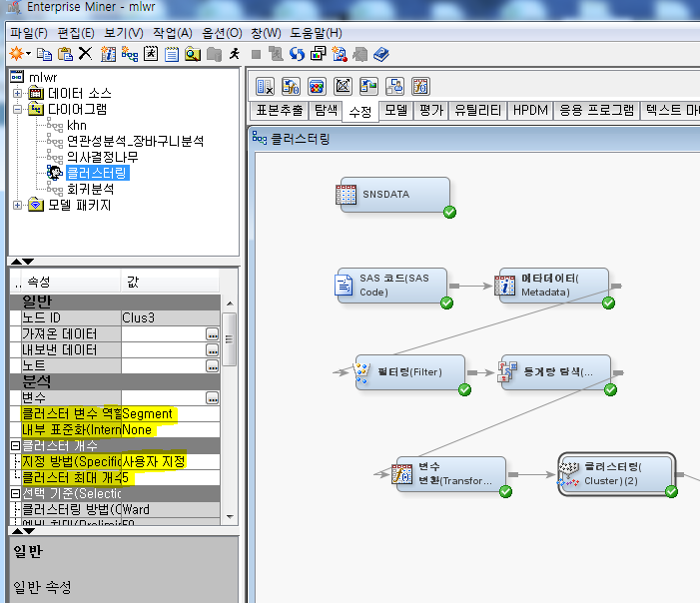The width and height of the screenshot is (700, 603).
Task: Select the Impute node tool icon
Action: (291, 86)
